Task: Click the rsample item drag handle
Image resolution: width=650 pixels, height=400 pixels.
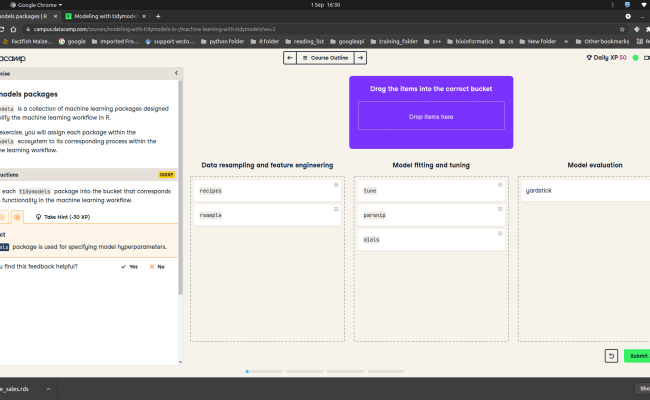Action: tap(336, 209)
